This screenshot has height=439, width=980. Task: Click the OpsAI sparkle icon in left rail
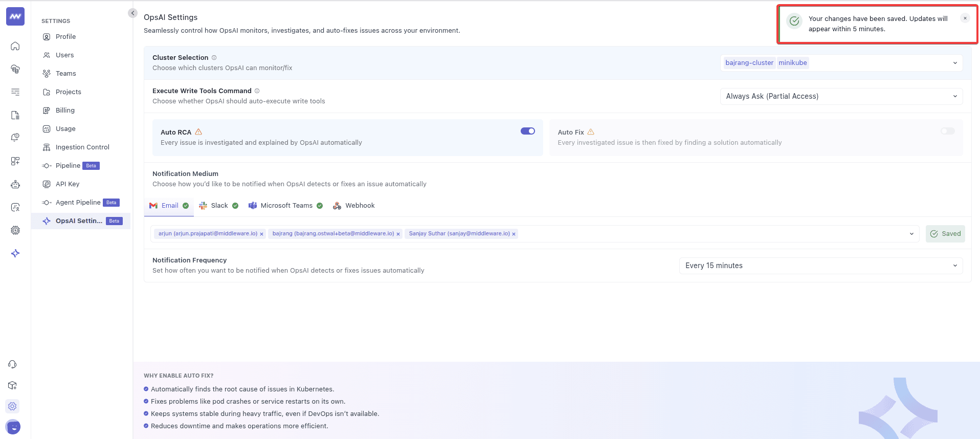pos(15,253)
